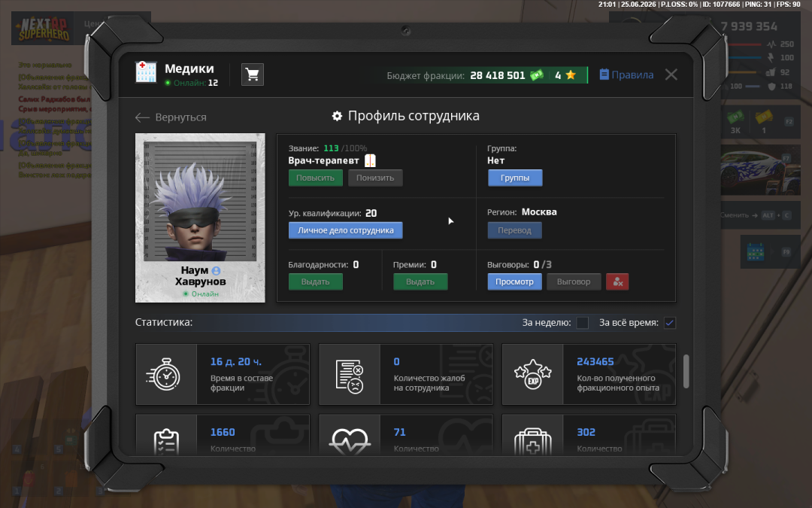View reprimands with Просмотр button
Image resolution: width=812 pixels, height=508 pixels.
tap(514, 281)
